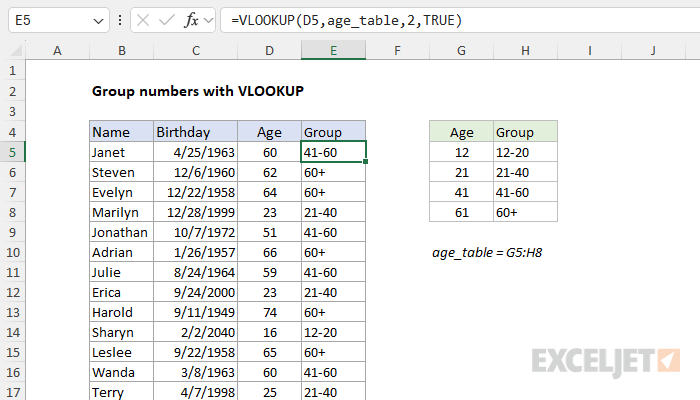The width and height of the screenshot is (700, 400).
Task: Click the Select All corner triangle
Action: point(16,50)
